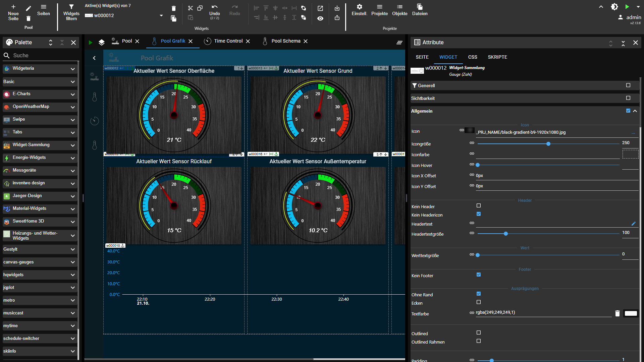Open Einstell. settings gear icon

coord(359,7)
